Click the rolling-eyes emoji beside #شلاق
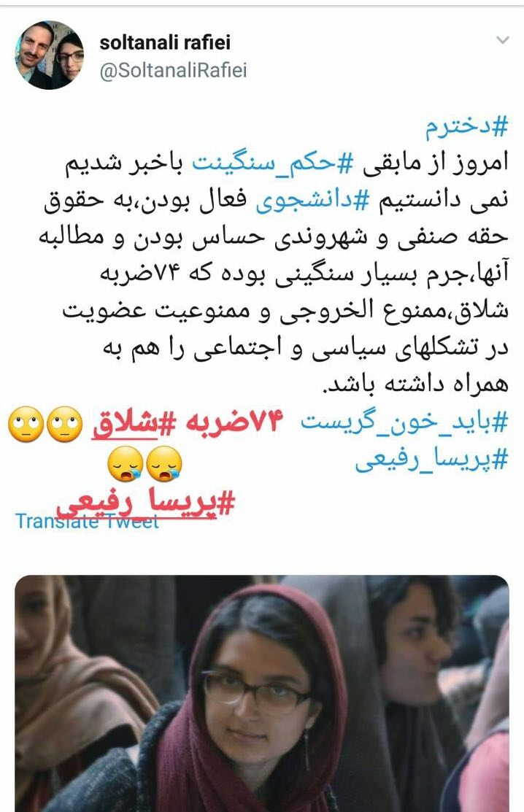 click(x=65, y=424)
